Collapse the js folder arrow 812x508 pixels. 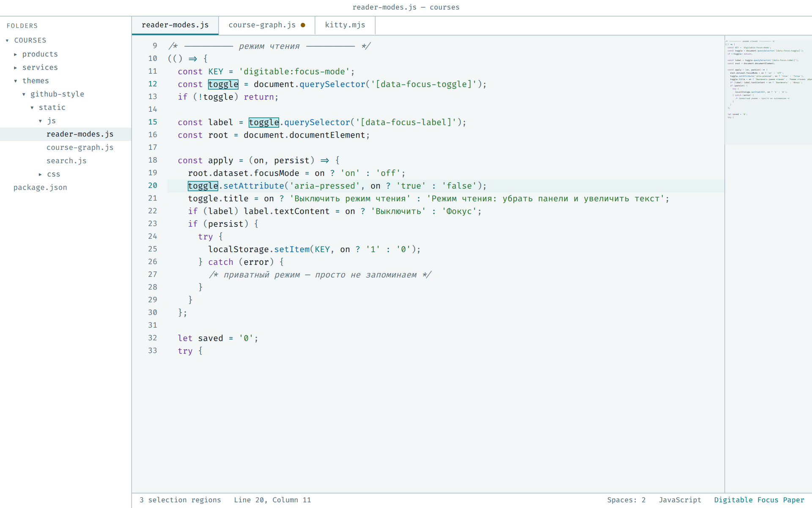pyautogui.click(x=41, y=121)
